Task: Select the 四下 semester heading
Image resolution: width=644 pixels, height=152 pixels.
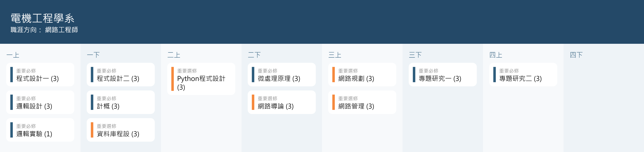Action: coord(576,55)
